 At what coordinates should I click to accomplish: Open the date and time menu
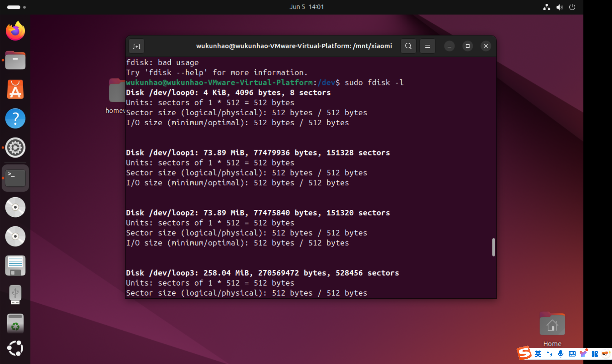306,7
